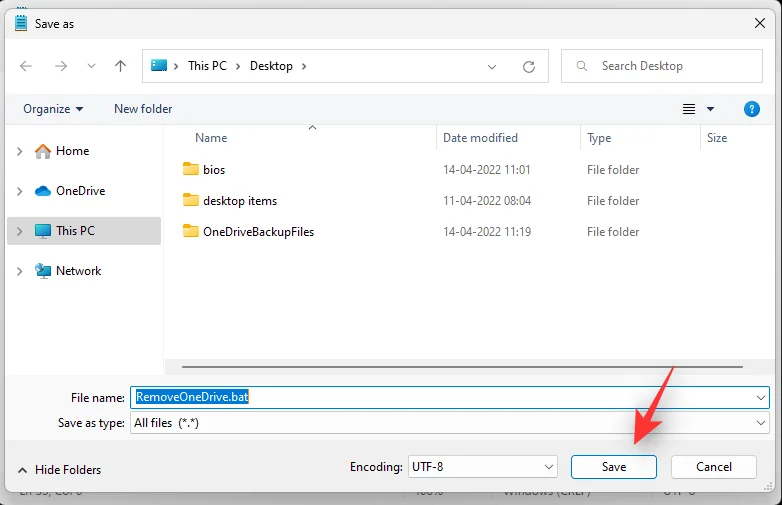
Task: Click date 11-04-2022 08:04 of desktop items
Action: point(487,200)
